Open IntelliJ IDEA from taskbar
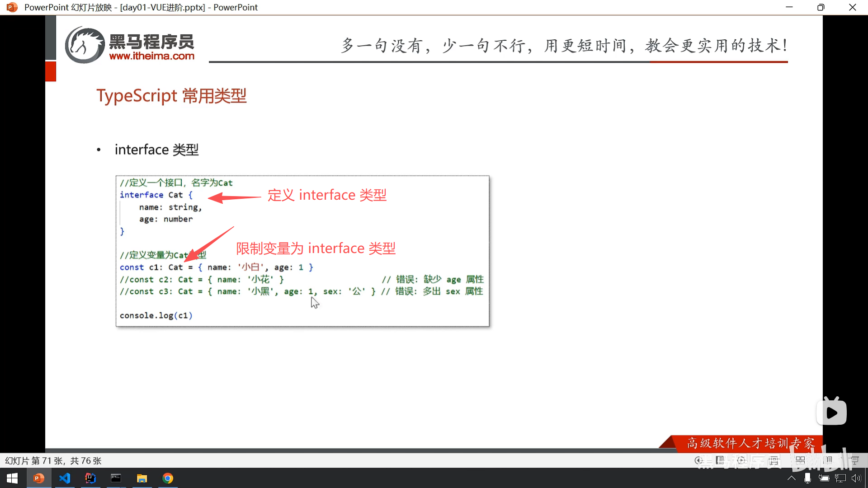Viewport: 868px width, 488px height. (90, 478)
